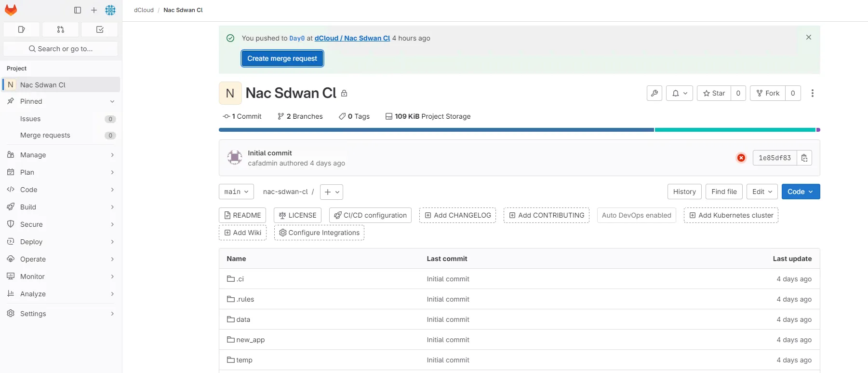Toggle the sidebar collapse icon
Screen dimensions: 868x373
click(78, 10)
